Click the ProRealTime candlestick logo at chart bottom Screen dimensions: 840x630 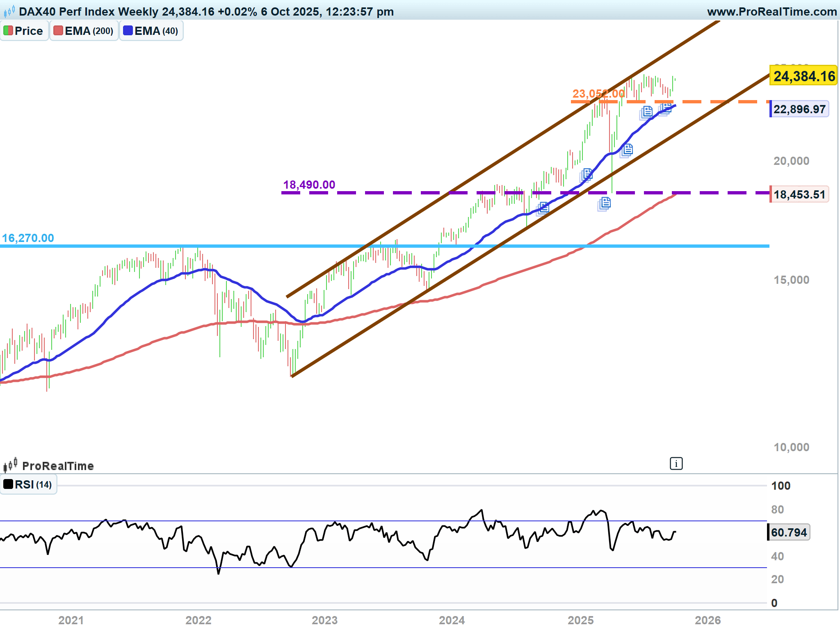coord(10,465)
